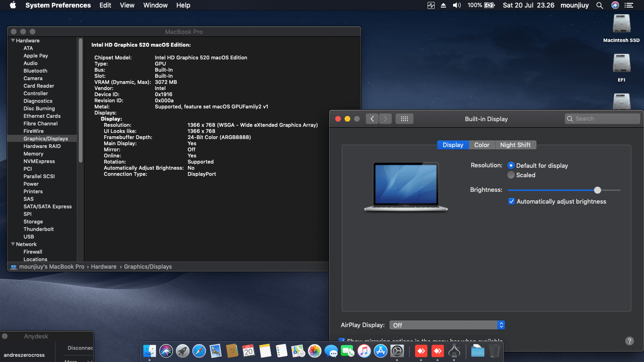The height and width of the screenshot is (362, 644).
Task: Open AirPlay Display dropdown
Action: point(447,325)
